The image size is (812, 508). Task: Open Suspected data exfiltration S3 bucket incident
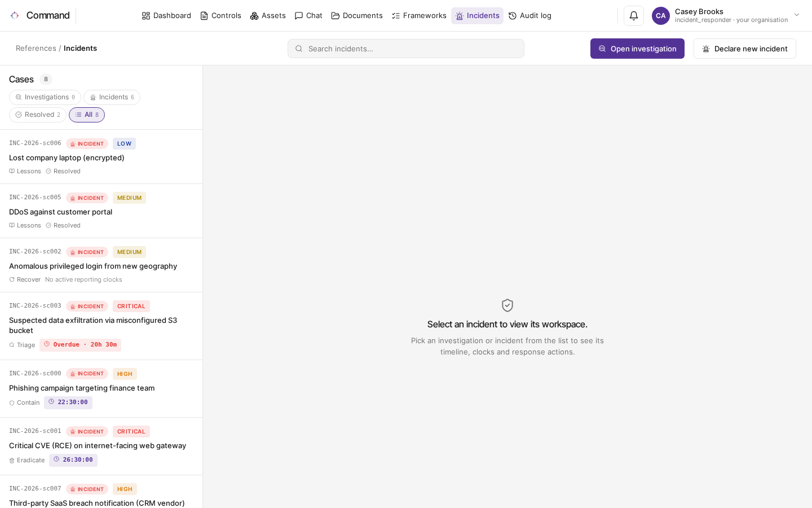point(101,326)
